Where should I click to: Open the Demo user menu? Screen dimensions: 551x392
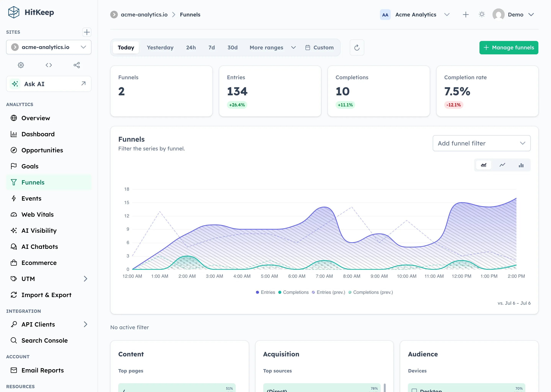coord(513,15)
